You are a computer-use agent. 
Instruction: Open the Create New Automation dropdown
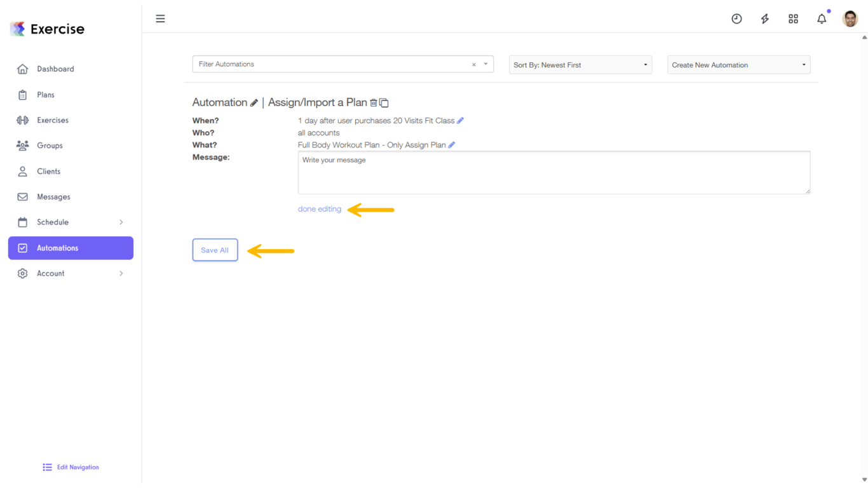[x=738, y=64]
